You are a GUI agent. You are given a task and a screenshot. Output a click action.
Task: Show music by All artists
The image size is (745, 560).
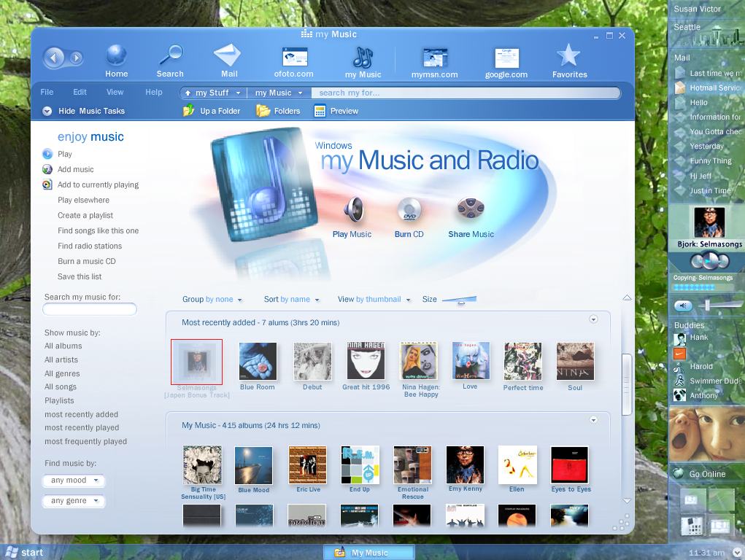61,359
